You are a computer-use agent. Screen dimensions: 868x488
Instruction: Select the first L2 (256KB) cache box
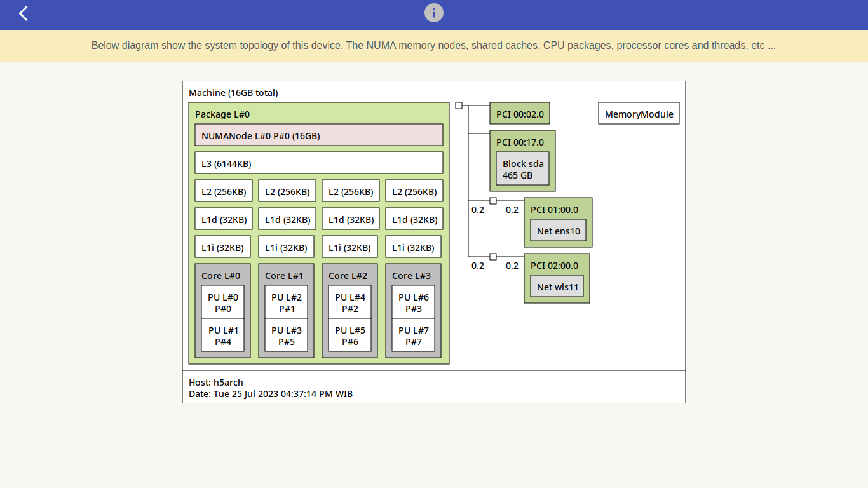tap(223, 191)
